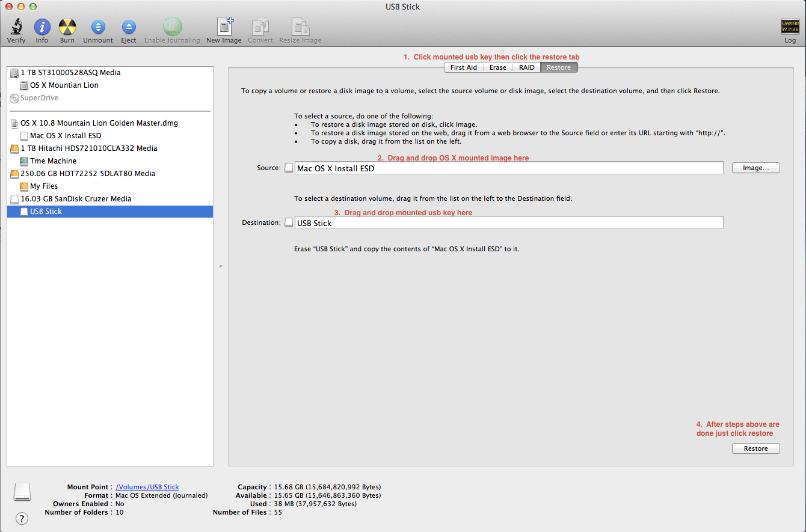Select SuperDrive in the disk list
Image resolution: width=806 pixels, height=532 pixels.
110,98
